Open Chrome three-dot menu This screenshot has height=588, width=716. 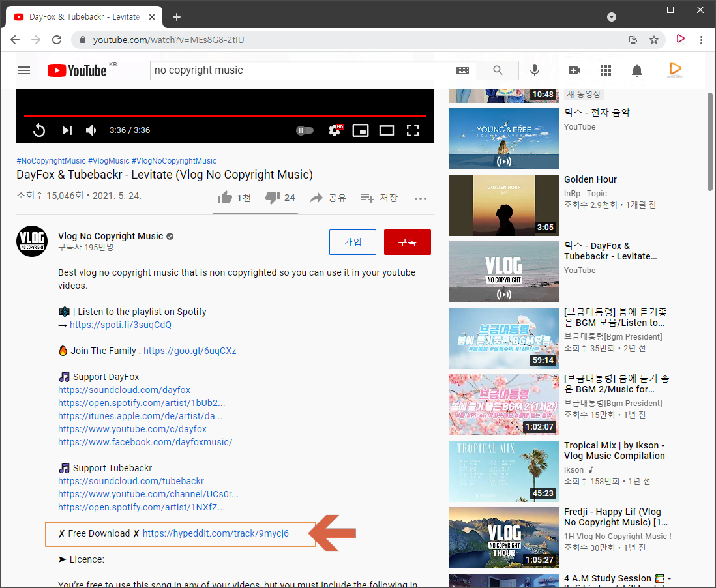coord(701,40)
